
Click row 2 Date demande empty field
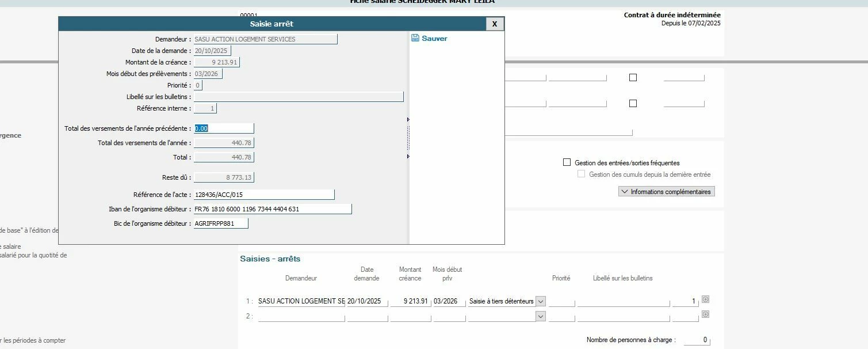coord(368,316)
